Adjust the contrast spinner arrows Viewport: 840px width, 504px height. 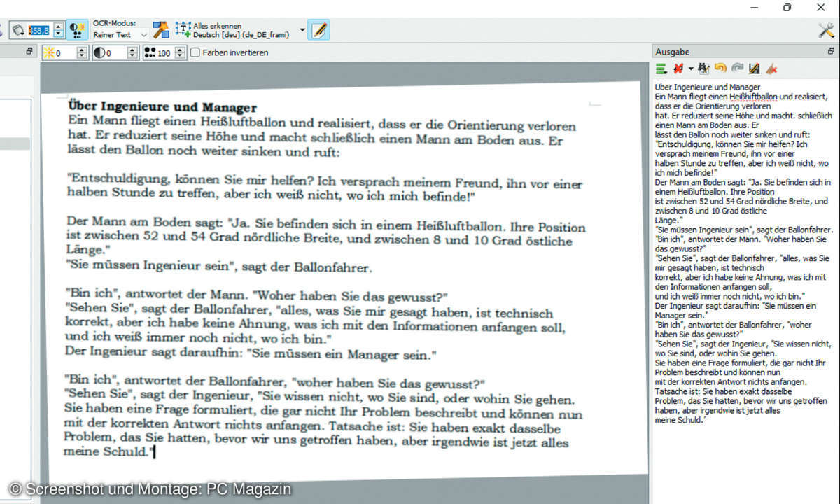[132, 52]
